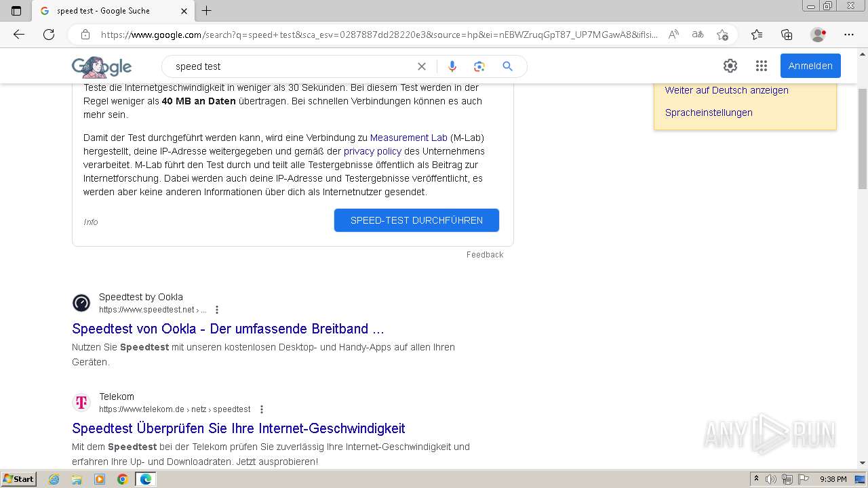Image resolution: width=868 pixels, height=488 pixels.
Task: Show hidden tray icons arrow
Action: tap(756, 479)
